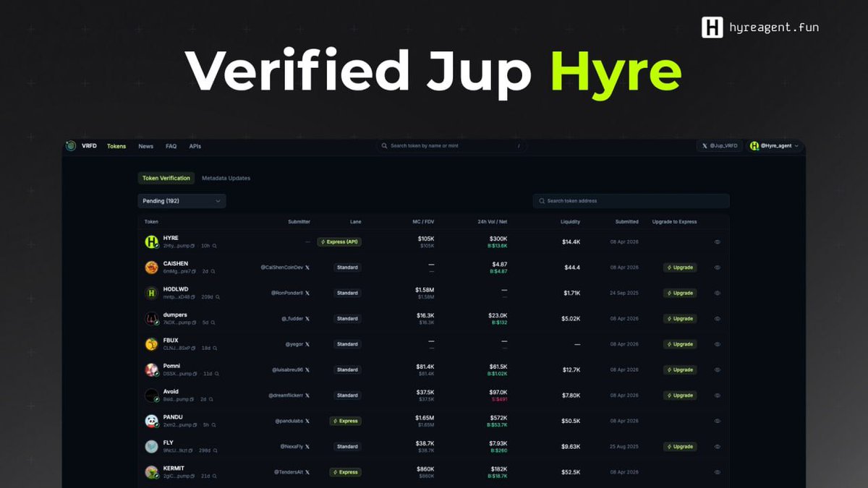The height and width of the screenshot is (488, 868).
Task: Click the Express badge for PANDU
Action: point(345,421)
